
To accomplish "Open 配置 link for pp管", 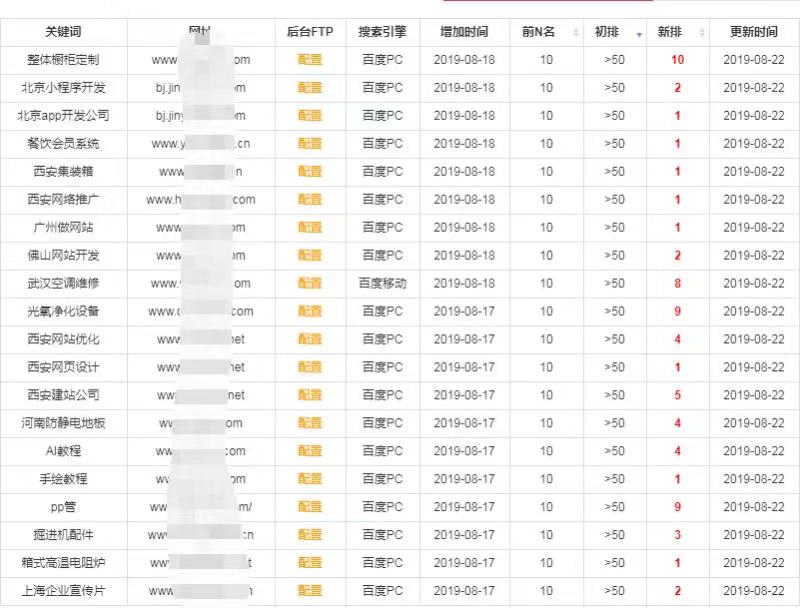I will (x=310, y=507).
